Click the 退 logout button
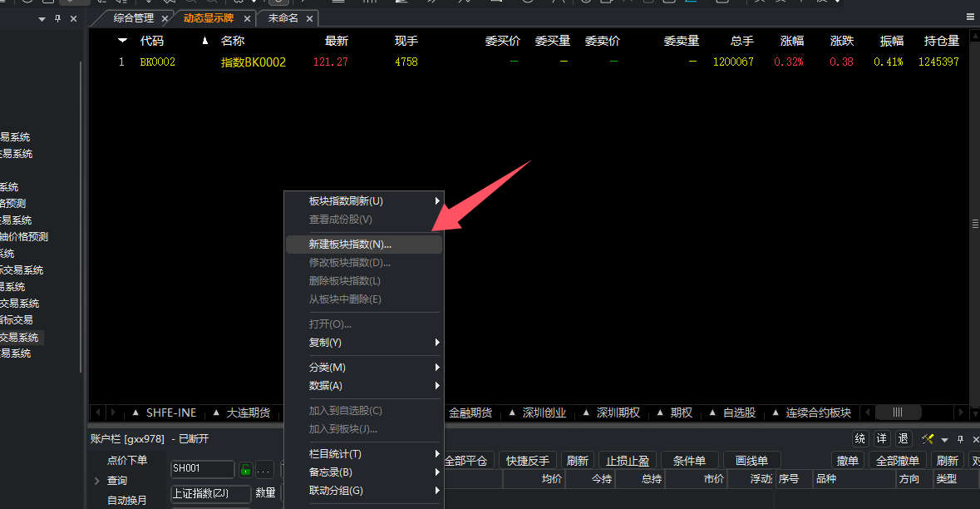 tap(904, 439)
